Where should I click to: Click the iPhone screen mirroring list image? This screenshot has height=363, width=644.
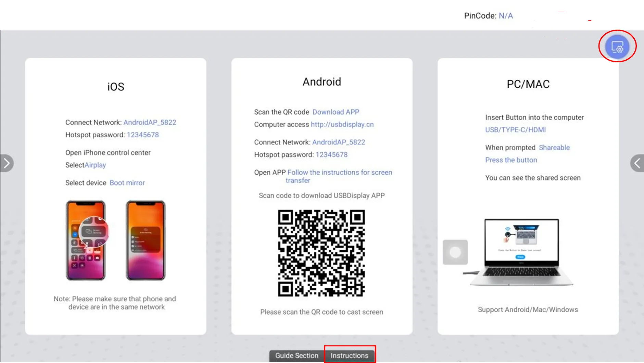[x=146, y=240]
